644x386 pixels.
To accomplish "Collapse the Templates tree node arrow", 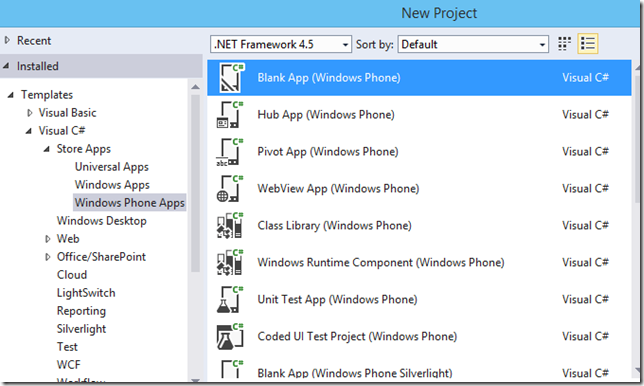I will (11, 95).
